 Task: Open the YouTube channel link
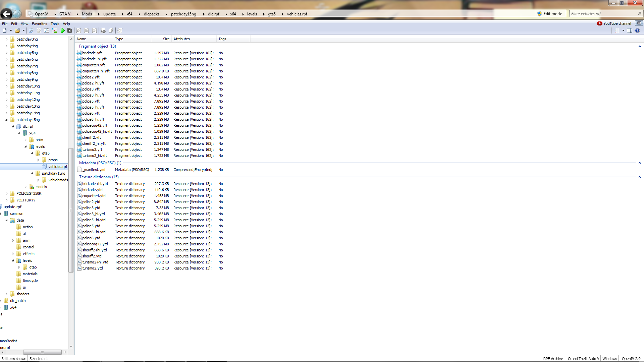[614, 23]
